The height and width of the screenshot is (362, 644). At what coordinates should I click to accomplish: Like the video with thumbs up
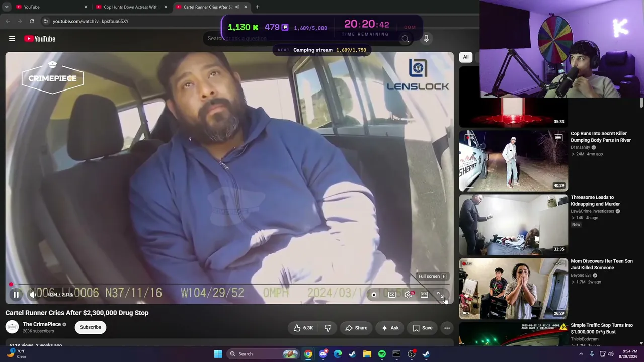click(x=303, y=328)
